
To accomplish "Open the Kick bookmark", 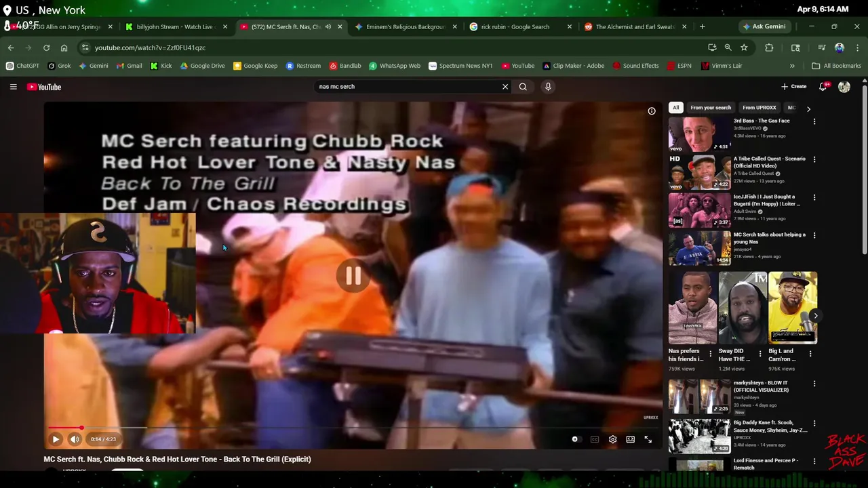I will (161, 66).
